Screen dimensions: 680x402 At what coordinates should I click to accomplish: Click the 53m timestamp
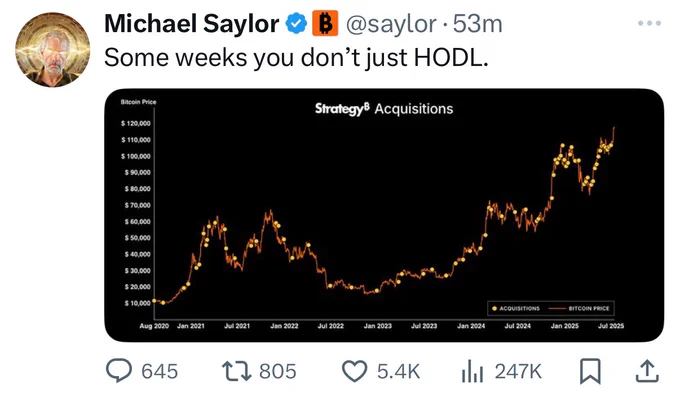[x=477, y=24]
